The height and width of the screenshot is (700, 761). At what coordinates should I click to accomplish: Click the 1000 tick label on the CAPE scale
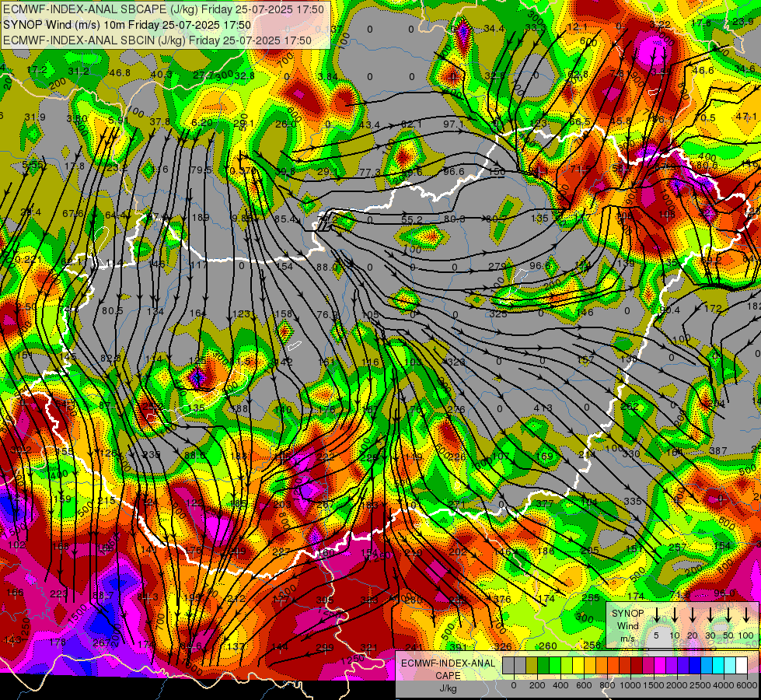tap(630, 685)
